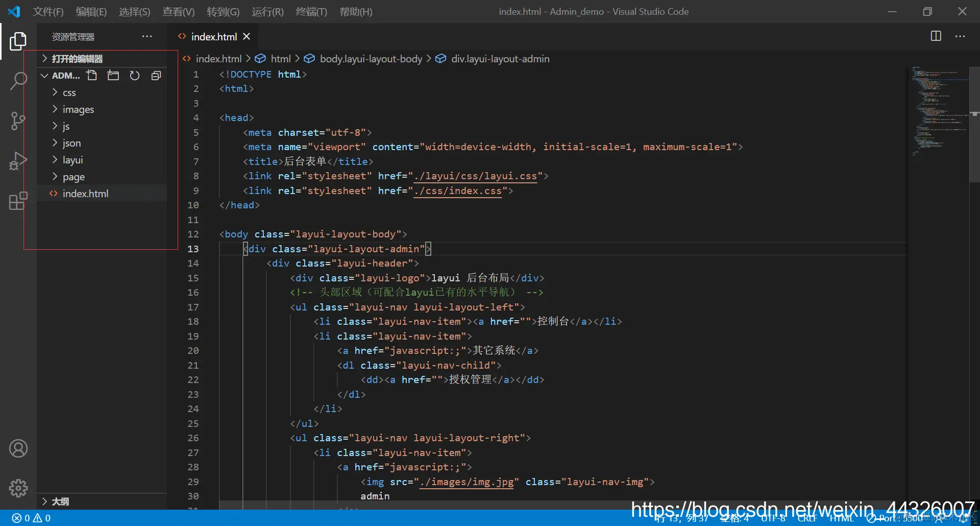Viewport: 980px width, 526px height.
Task: Refresh the explorer file tree
Action: coord(135,76)
